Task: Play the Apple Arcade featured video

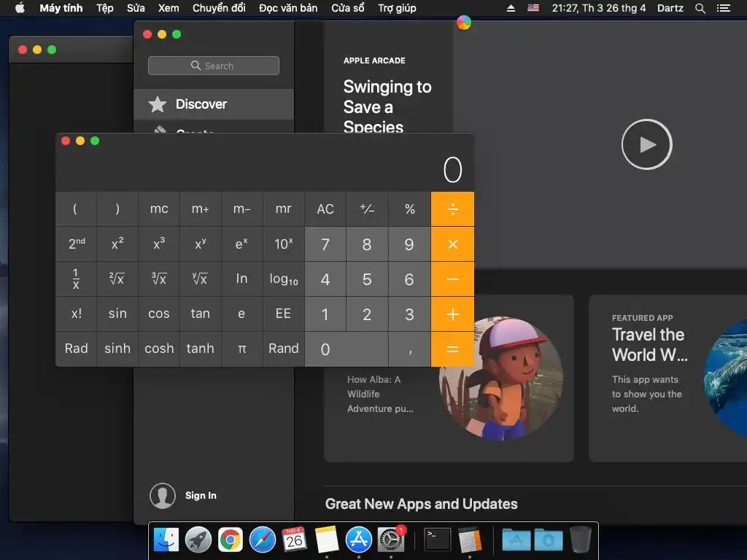Action: coord(647,144)
